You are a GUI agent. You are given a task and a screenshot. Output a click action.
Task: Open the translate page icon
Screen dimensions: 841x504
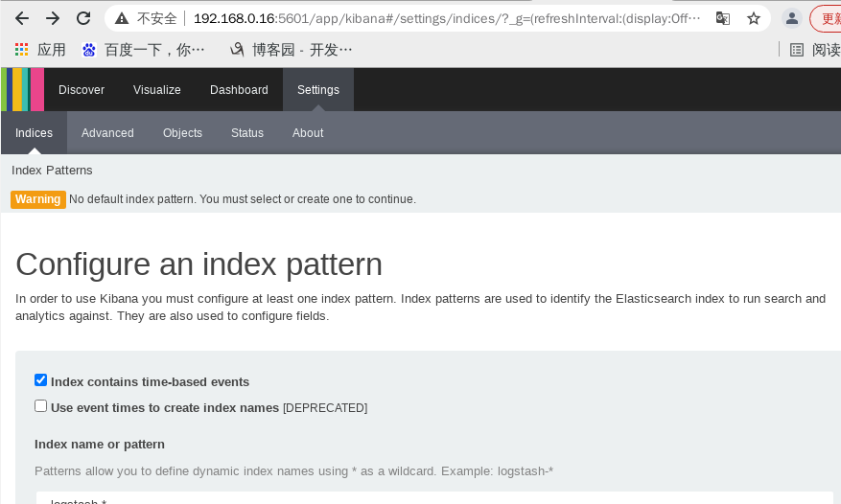(723, 19)
